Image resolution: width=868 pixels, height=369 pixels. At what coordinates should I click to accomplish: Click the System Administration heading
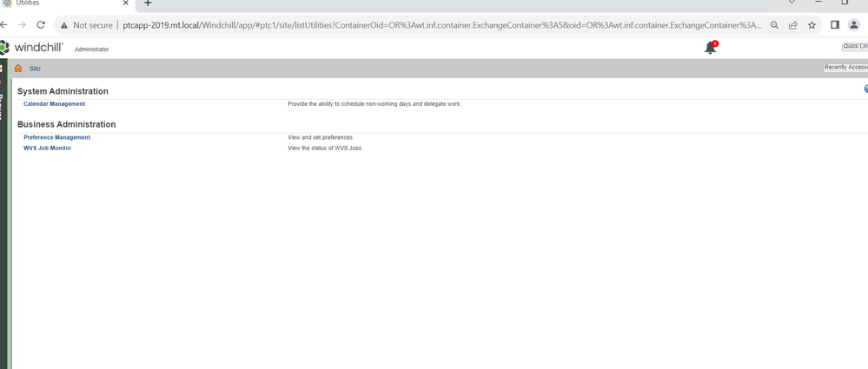63,91
